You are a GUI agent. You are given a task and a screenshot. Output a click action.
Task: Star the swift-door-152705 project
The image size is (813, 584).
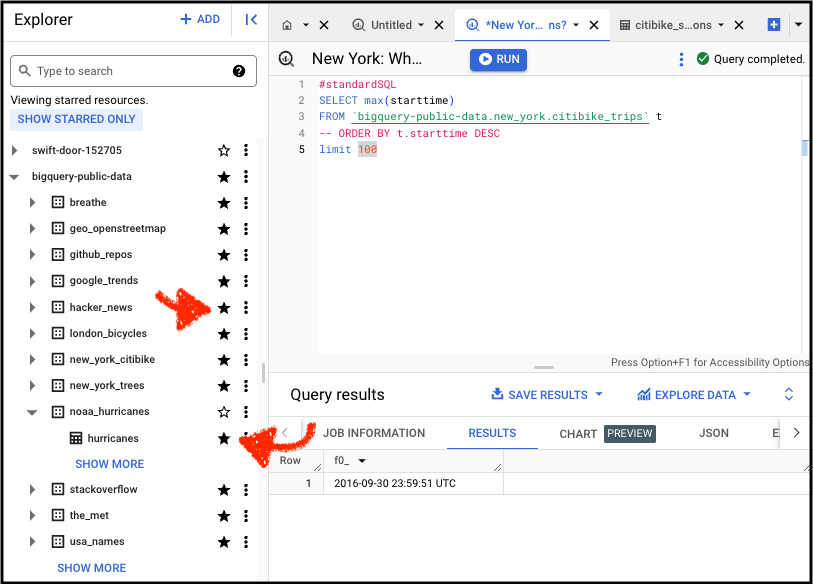click(224, 150)
